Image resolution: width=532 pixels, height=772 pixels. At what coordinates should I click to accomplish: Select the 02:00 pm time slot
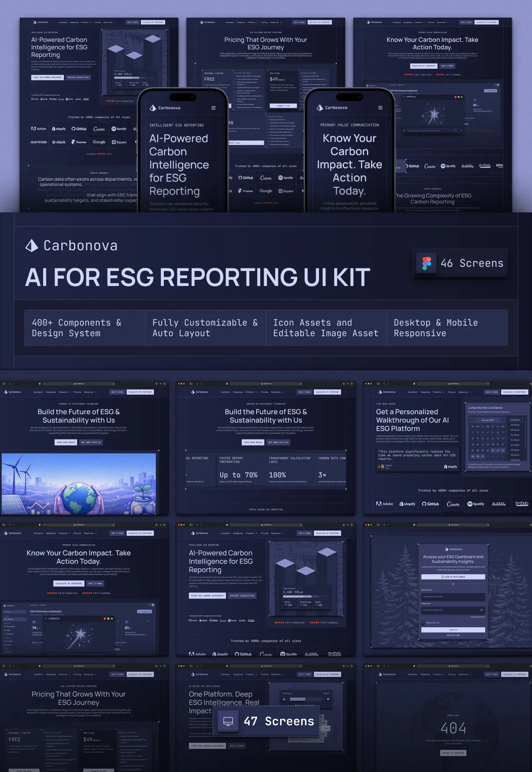[515, 420]
